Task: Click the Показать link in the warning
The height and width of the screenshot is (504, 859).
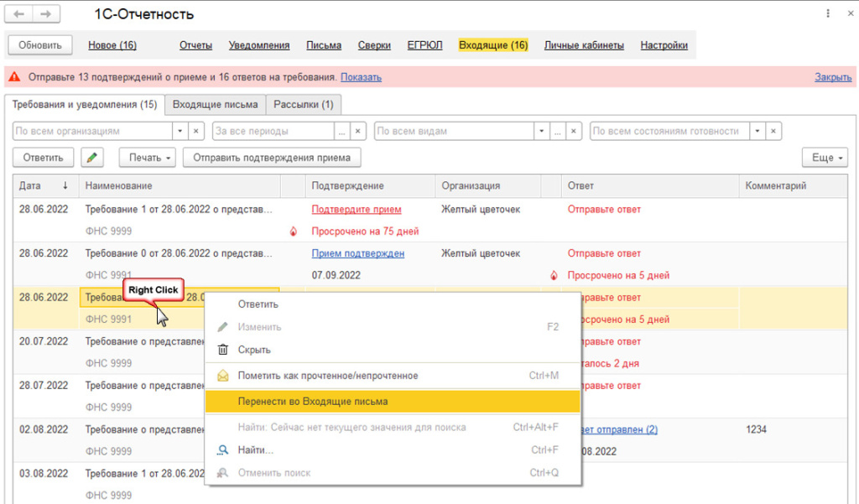Action: coord(361,77)
